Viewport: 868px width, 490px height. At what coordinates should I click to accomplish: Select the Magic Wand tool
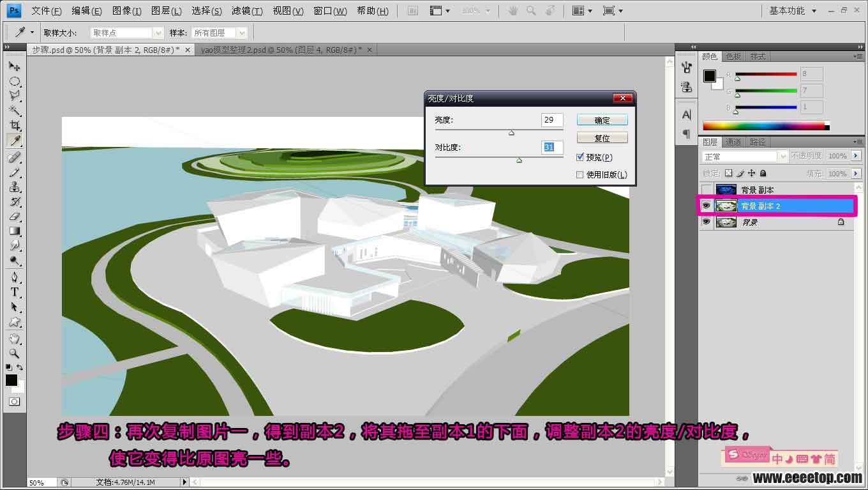14,111
